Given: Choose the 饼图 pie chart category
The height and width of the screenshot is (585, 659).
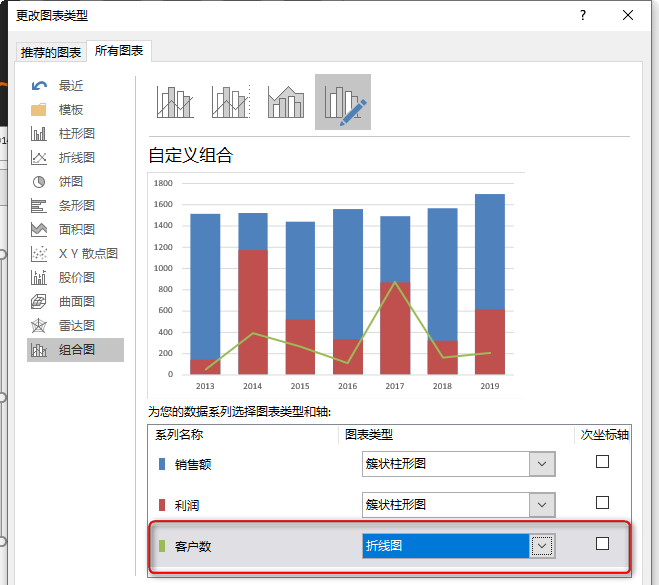Looking at the screenshot, I should point(70,182).
